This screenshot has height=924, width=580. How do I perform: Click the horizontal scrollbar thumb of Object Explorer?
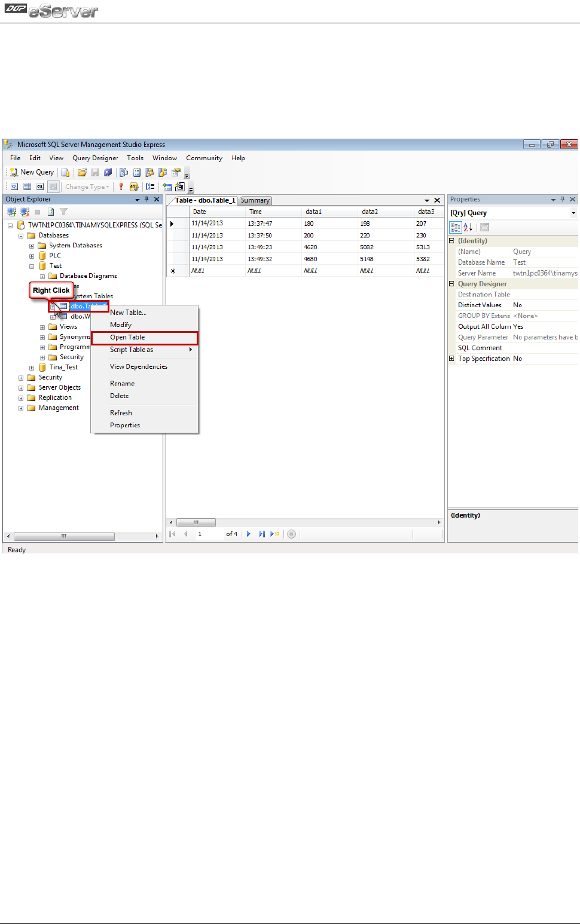click(x=64, y=537)
